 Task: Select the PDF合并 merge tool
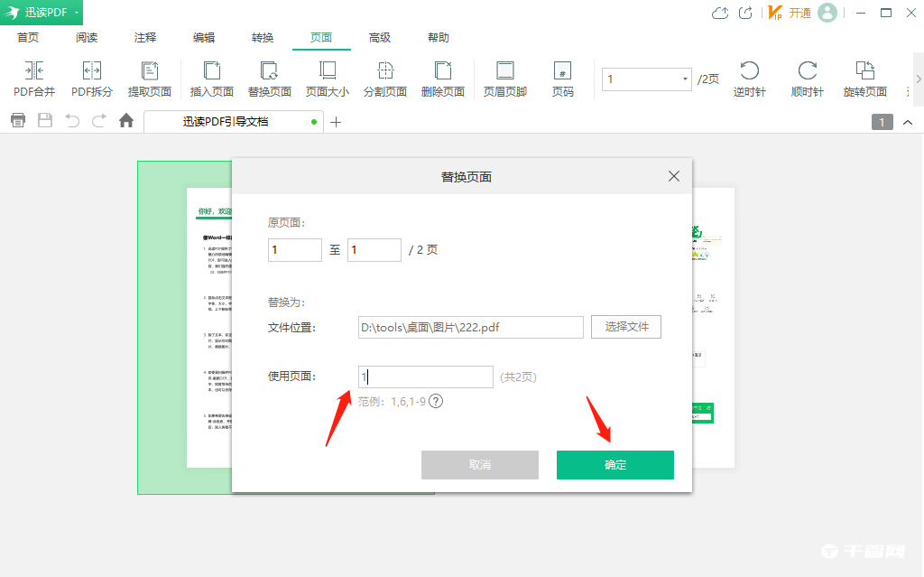[x=33, y=79]
